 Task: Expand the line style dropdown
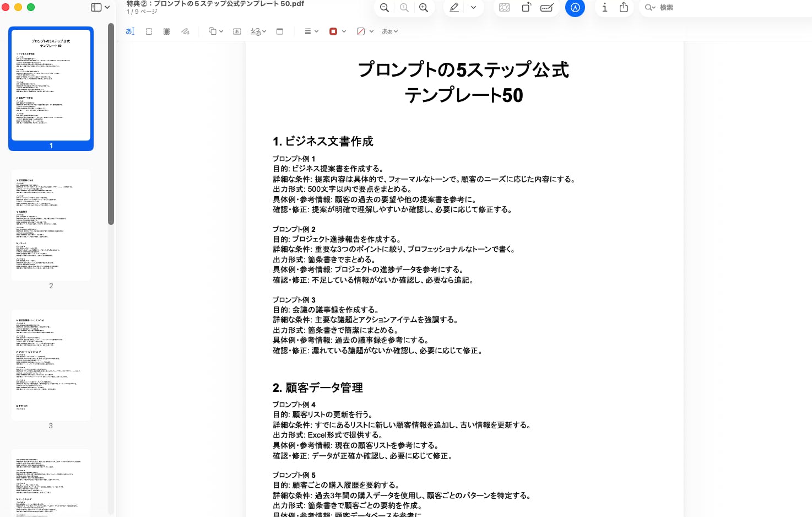click(311, 31)
